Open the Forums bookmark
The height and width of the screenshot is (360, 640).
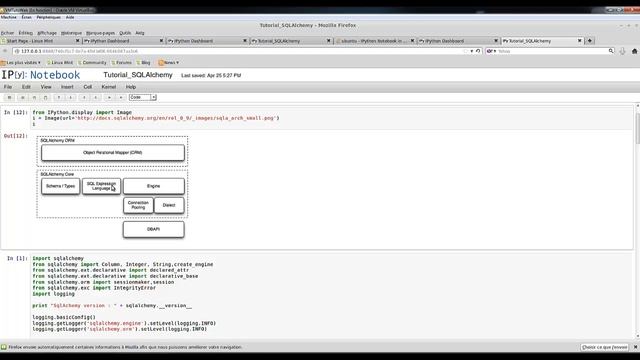point(121,63)
